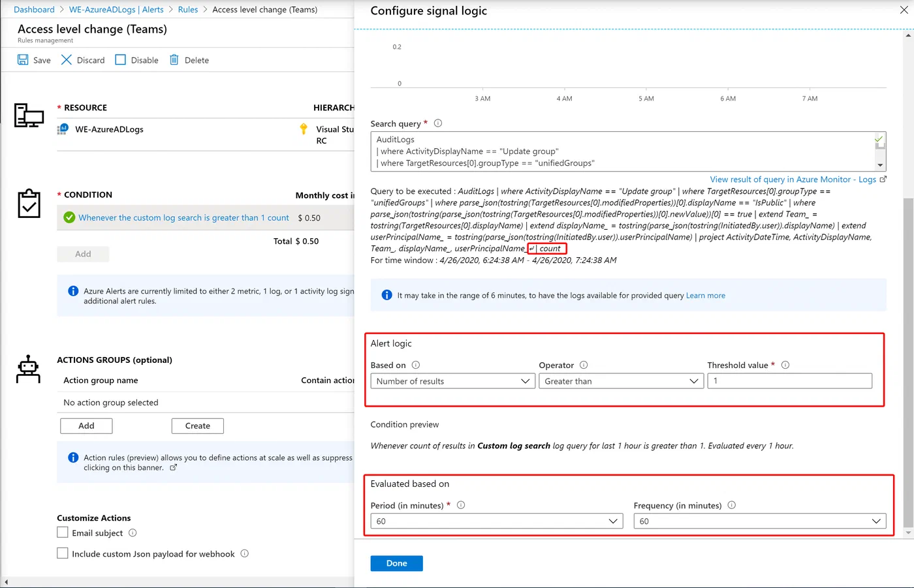Enable the Email subject checkbox

(63, 533)
